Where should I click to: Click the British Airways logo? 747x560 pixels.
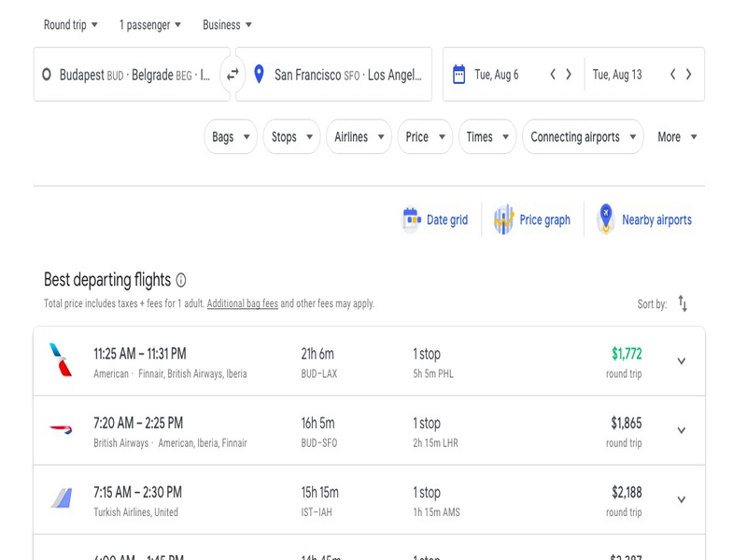click(x=61, y=429)
